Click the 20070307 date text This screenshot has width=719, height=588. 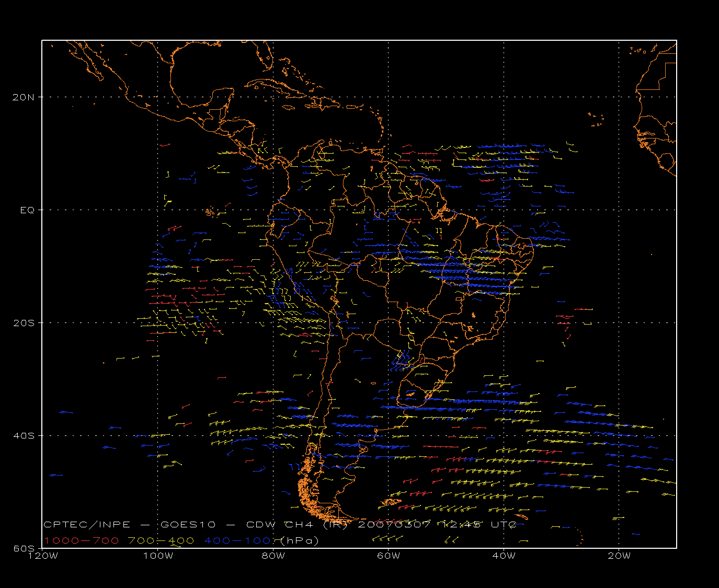coord(395,525)
